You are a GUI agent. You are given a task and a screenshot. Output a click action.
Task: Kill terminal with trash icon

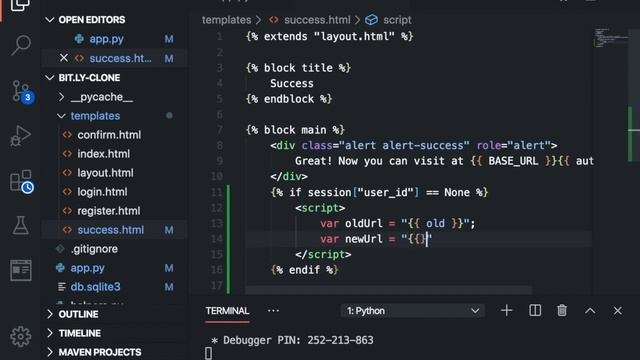point(562,311)
